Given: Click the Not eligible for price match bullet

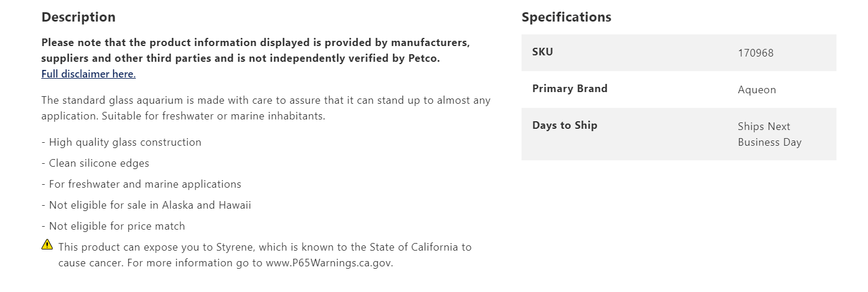Looking at the screenshot, I should click(113, 226).
